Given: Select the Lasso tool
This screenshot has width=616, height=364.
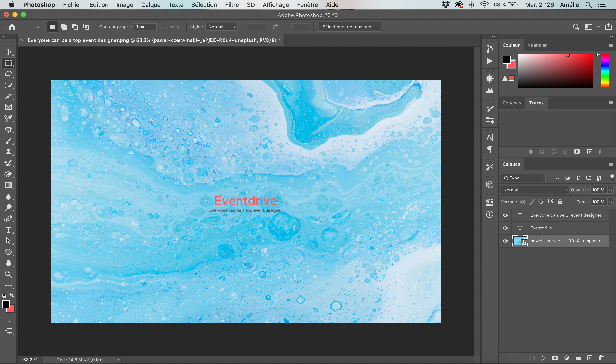Looking at the screenshot, I should click(8, 74).
